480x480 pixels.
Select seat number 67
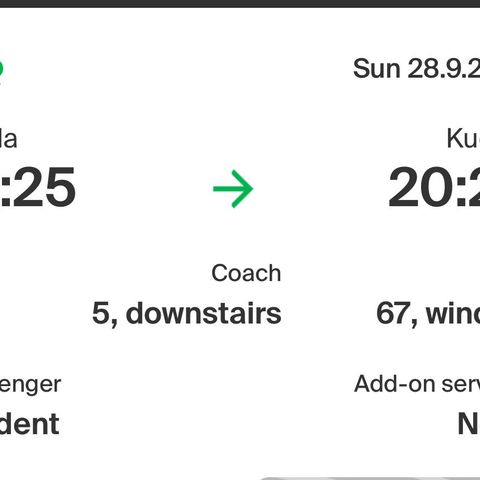coord(393,313)
